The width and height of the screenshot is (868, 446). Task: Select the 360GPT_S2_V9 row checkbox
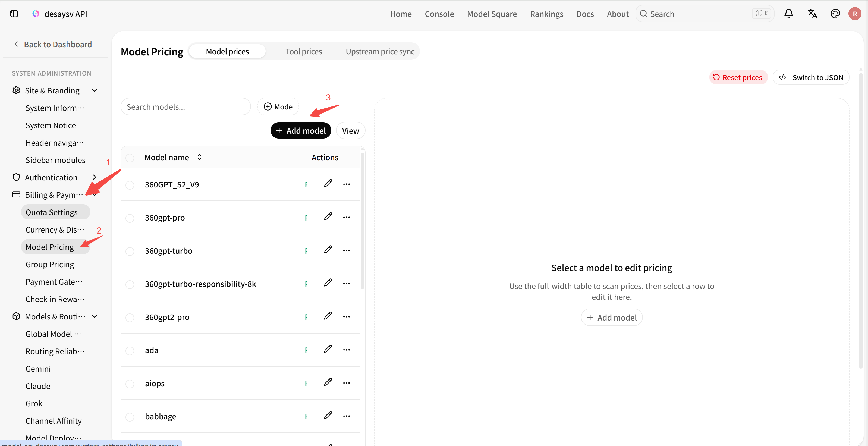tap(130, 185)
